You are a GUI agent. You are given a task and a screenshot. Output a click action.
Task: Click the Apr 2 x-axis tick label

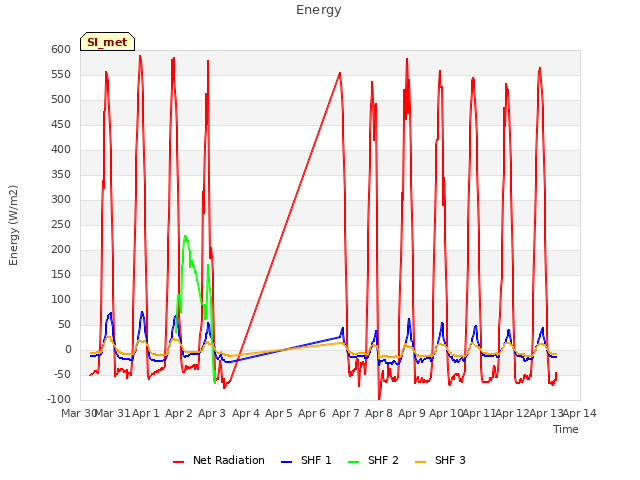[179, 413]
